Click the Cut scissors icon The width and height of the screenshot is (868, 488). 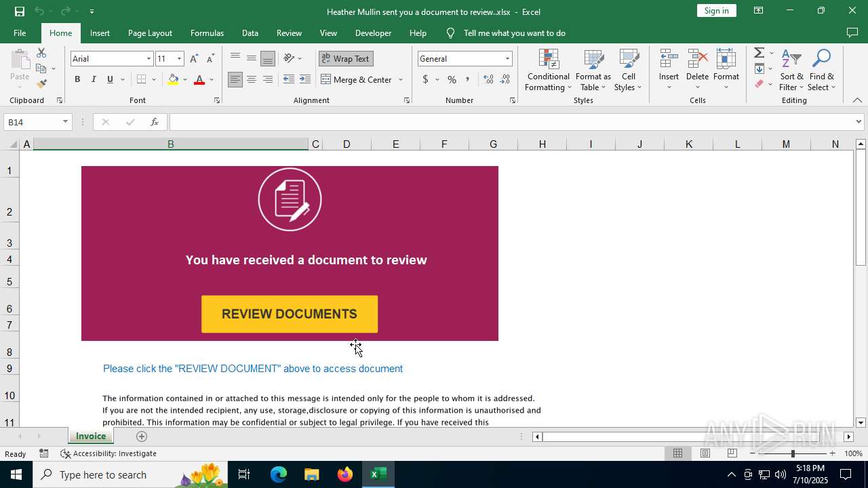point(41,53)
